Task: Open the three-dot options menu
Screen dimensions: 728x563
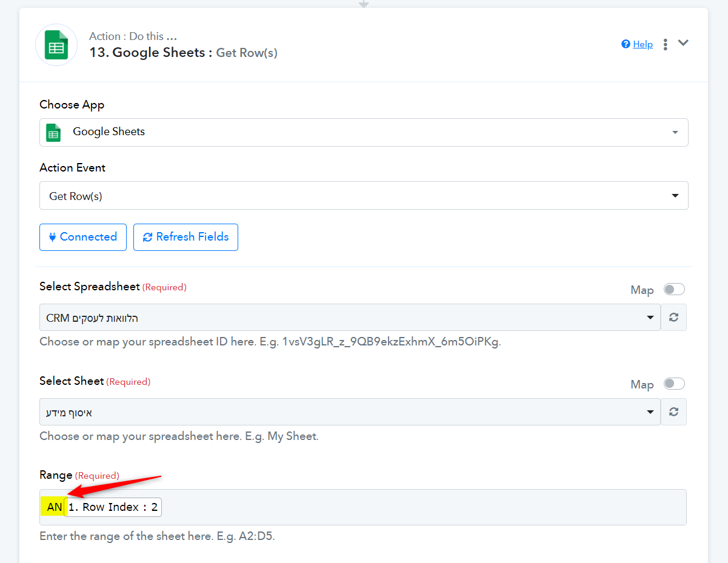Action: (666, 44)
